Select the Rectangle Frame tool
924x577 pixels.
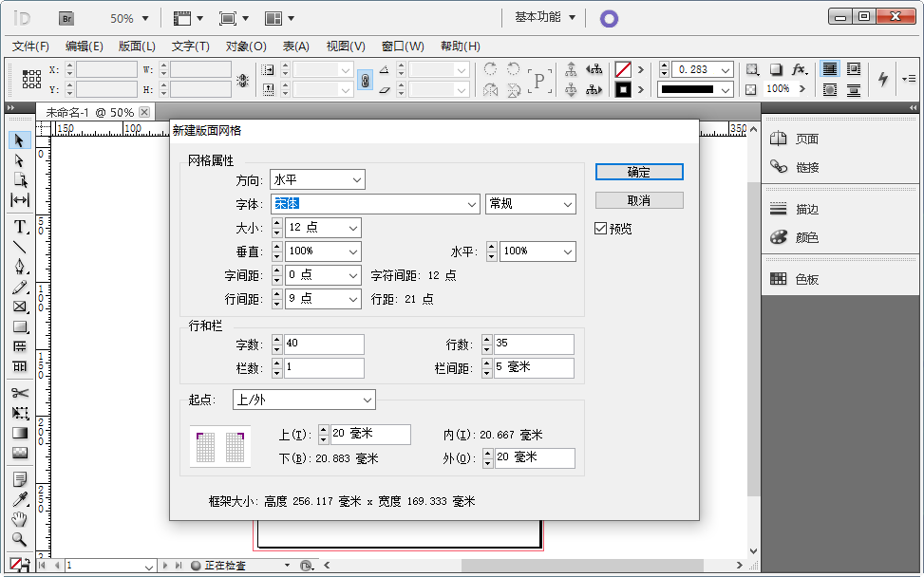(x=19, y=307)
